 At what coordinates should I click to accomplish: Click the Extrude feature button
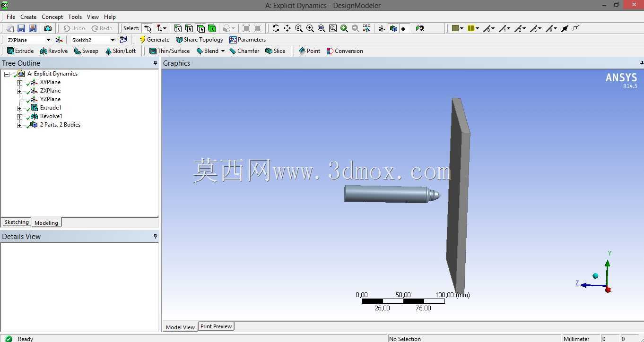click(x=20, y=51)
